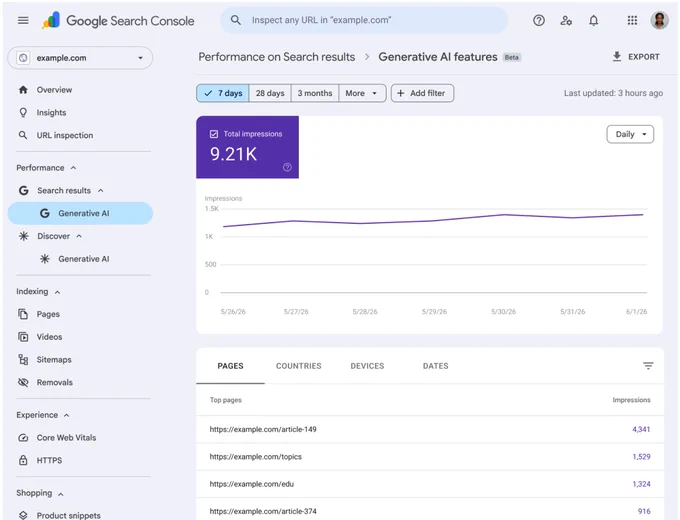This screenshot has width=680, height=520.
Task: Select the 3 months date range
Action: [x=315, y=93]
